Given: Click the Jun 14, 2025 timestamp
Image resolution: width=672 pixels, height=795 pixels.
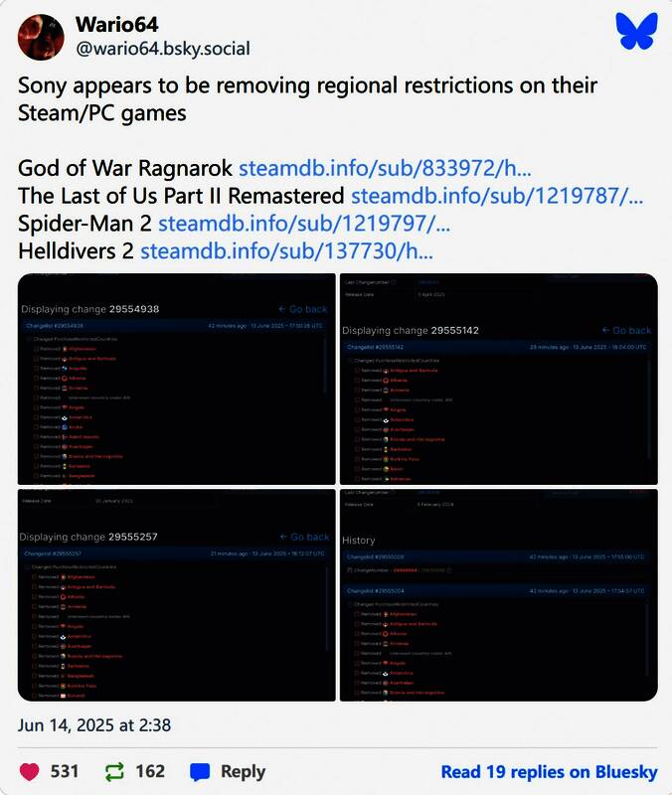Looking at the screenshot, I should (x=94, y=724).
